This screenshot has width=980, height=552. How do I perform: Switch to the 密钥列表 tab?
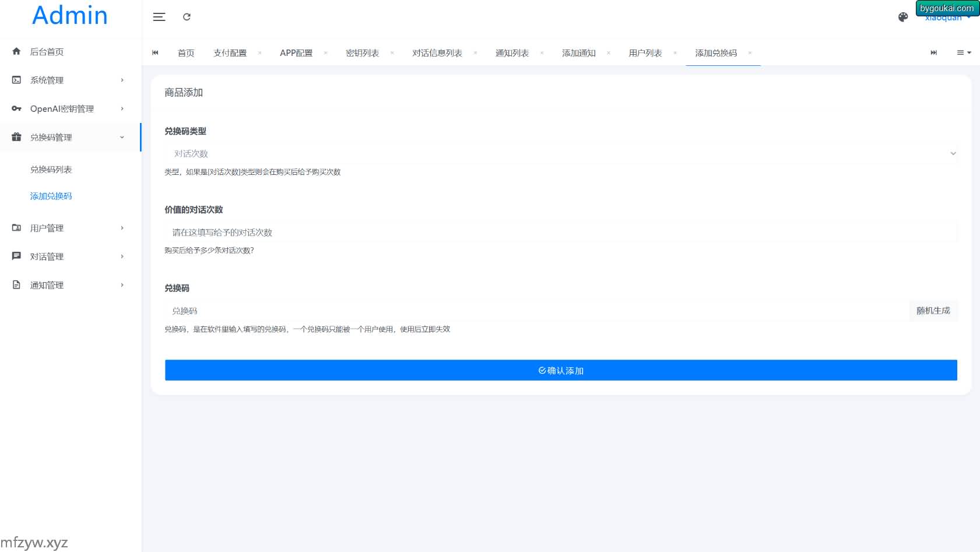362,53
